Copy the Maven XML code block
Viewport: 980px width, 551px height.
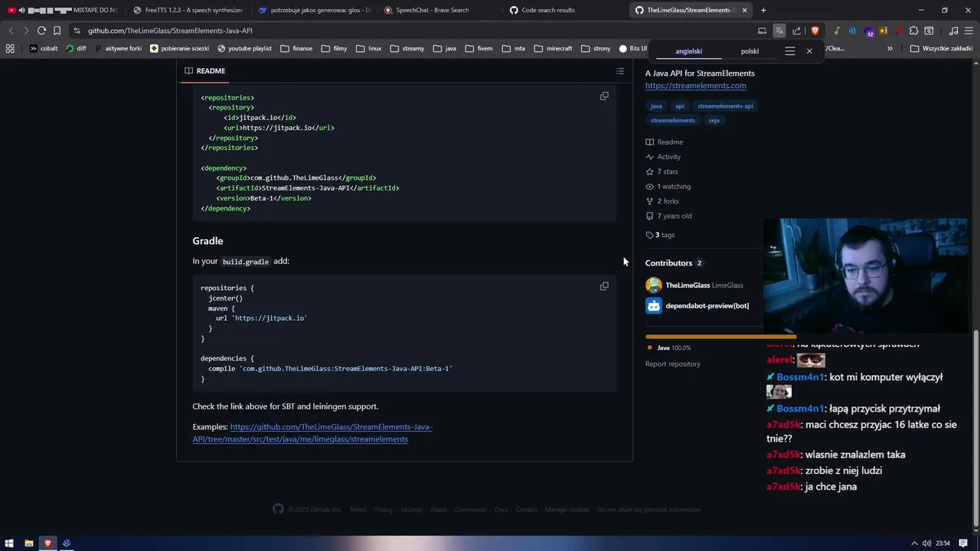coord(604,96)
